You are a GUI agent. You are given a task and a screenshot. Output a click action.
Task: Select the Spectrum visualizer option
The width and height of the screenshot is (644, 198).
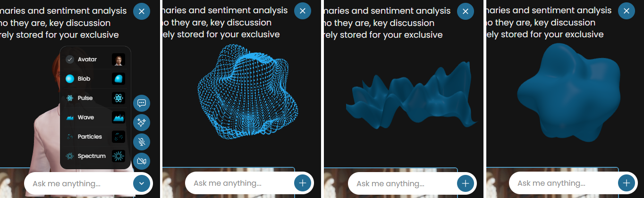click(92, 156)
